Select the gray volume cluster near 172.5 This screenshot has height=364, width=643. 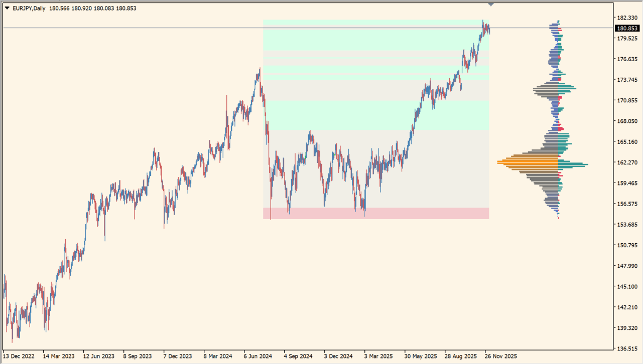[546, 90]
